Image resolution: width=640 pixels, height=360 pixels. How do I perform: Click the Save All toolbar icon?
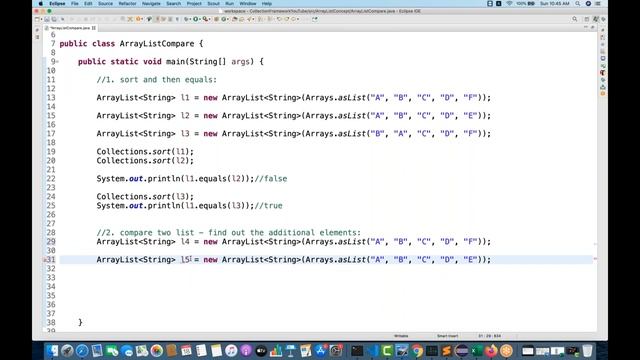54,19
